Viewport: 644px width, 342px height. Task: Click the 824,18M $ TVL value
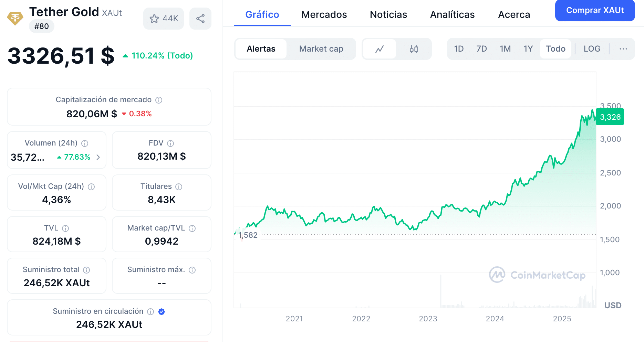56,242
